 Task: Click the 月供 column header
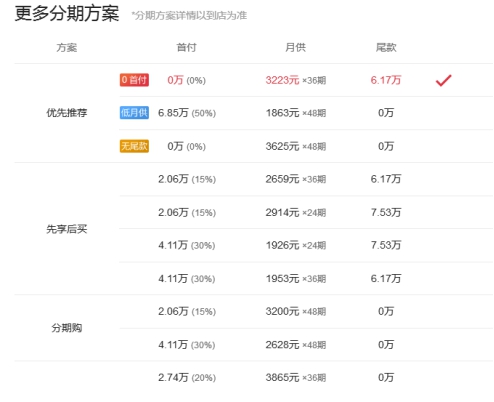(295, 47)
